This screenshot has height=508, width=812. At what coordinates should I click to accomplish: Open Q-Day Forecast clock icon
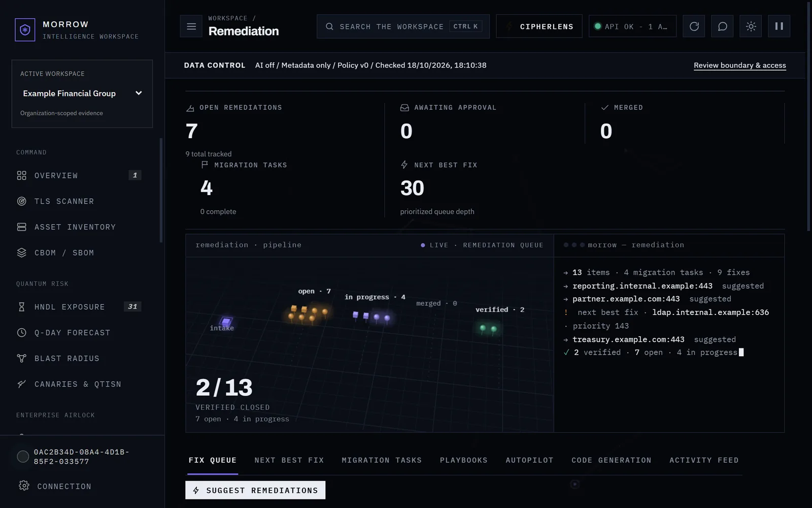point(22,333)
